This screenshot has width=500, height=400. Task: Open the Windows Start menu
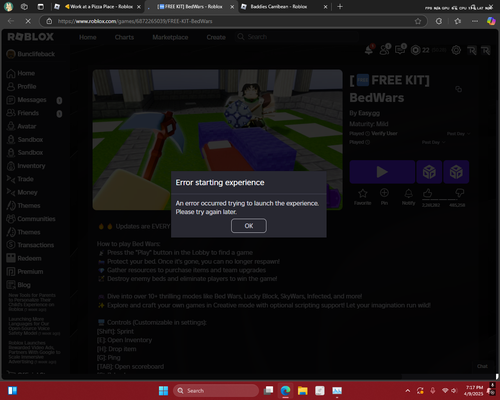coord(163,391)
